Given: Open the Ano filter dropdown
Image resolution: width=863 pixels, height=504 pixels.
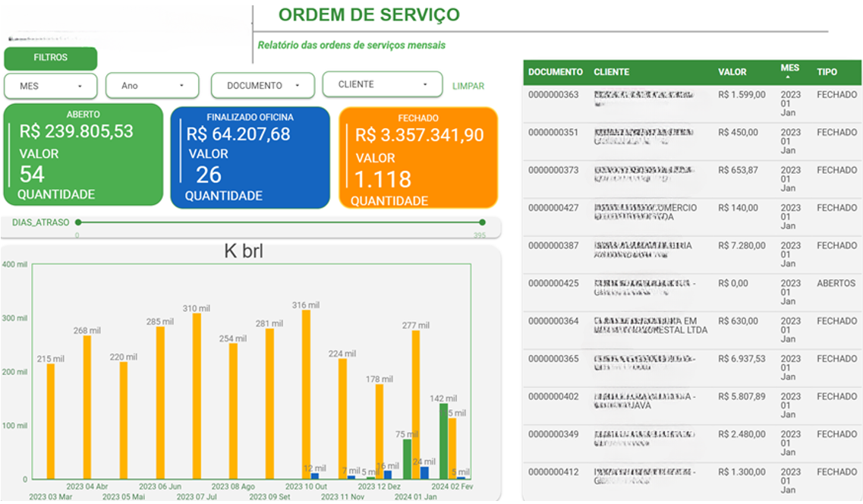Looking at the screenshot, I should (152, 85).
